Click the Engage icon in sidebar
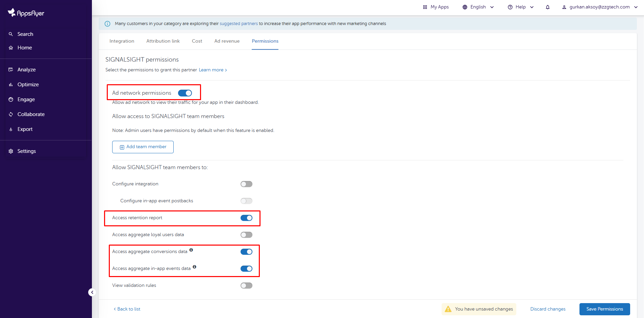The height and width of the screenshot is (318, 644). pyautogui.click(x=11, y=99)
